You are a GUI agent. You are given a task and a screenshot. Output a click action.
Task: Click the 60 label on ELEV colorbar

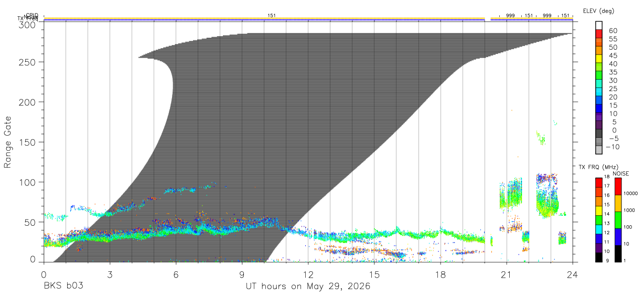coord(613,30)
